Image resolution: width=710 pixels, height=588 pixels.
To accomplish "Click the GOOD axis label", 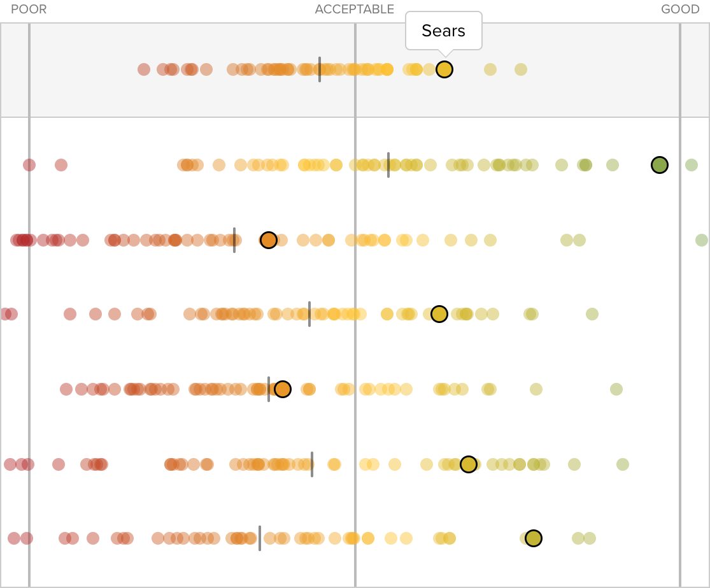I will [680, 10].
